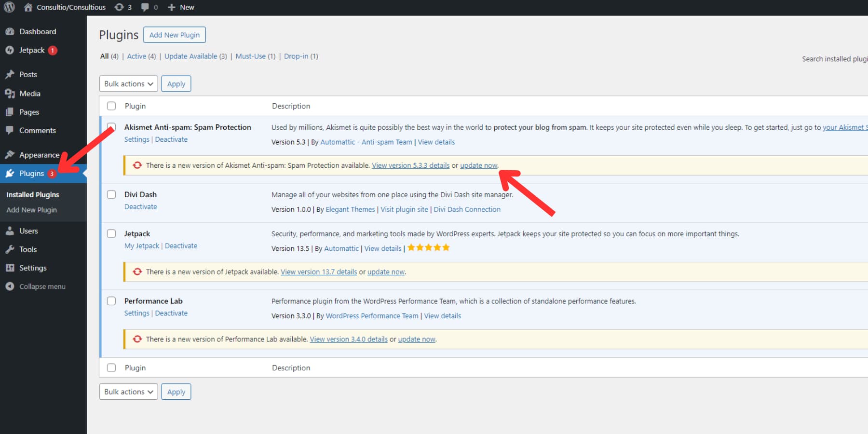Viewport: 868px width, 434px height.
Task: Click update now for Jetpack
Action: pyautogui.click(x=385, y=271)
